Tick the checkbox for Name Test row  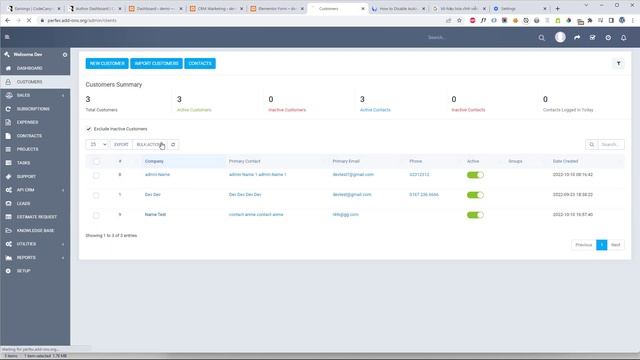pos(96,216)
